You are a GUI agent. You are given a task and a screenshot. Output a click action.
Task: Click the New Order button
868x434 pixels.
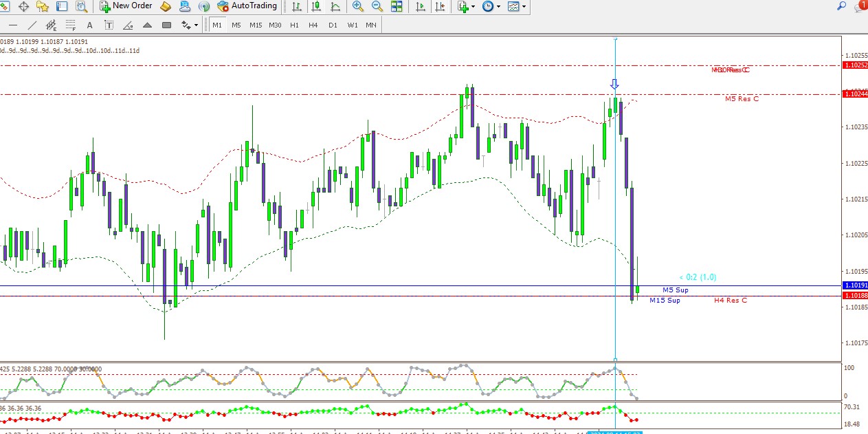126,6
